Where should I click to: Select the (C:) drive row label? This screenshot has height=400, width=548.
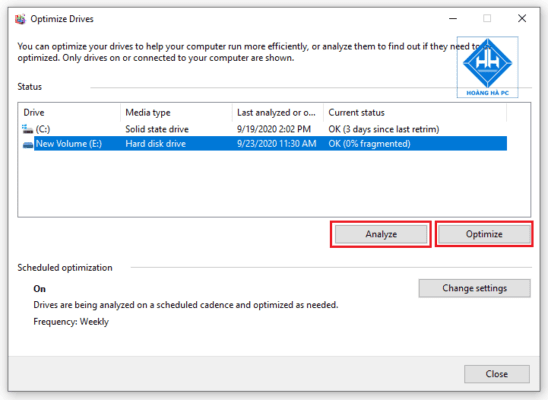(x=43, y=129)
